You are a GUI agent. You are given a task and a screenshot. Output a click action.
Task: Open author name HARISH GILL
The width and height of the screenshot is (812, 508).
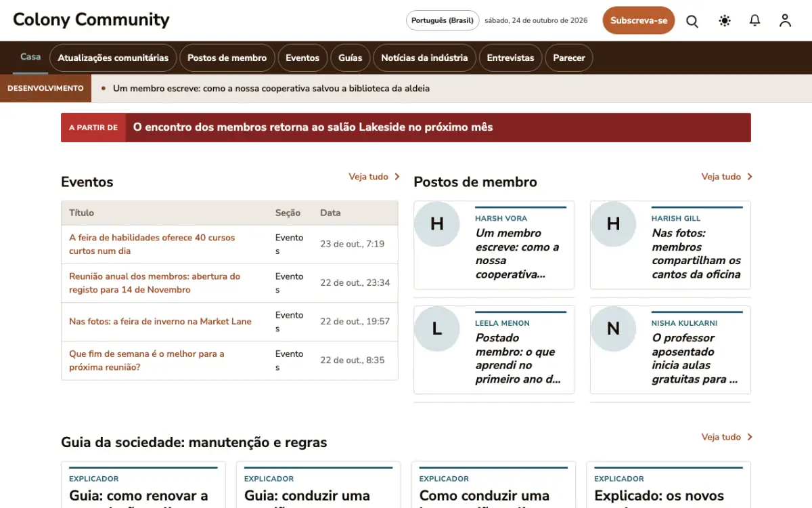(676, 219)
